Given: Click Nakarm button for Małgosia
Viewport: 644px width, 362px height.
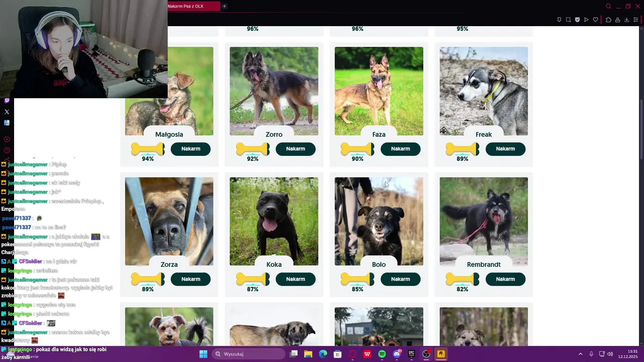Looking at the screenshot, I should tap(191, 149).
